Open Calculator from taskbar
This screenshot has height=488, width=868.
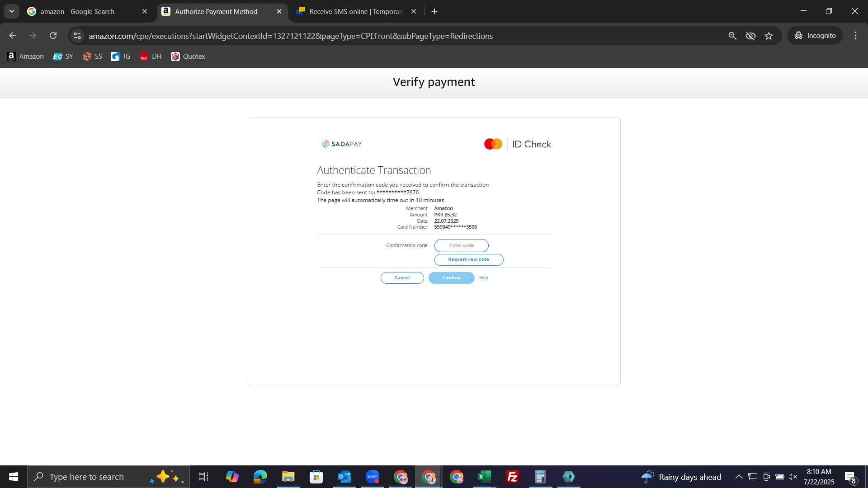(x=541, y=477)
